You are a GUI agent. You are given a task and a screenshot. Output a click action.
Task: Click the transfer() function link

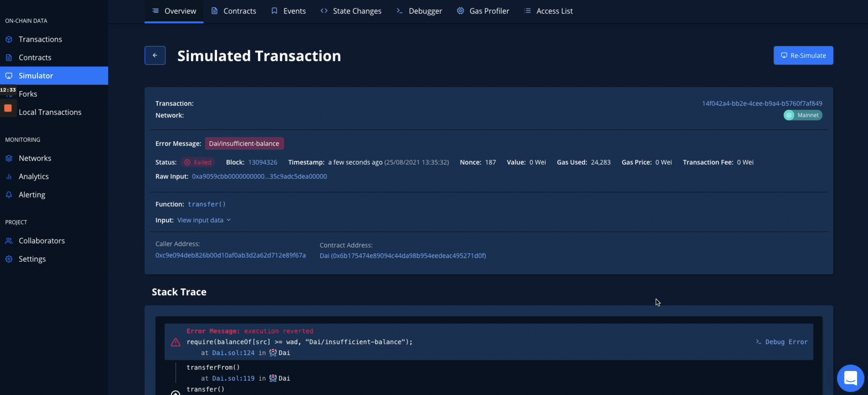pos(207,204)
